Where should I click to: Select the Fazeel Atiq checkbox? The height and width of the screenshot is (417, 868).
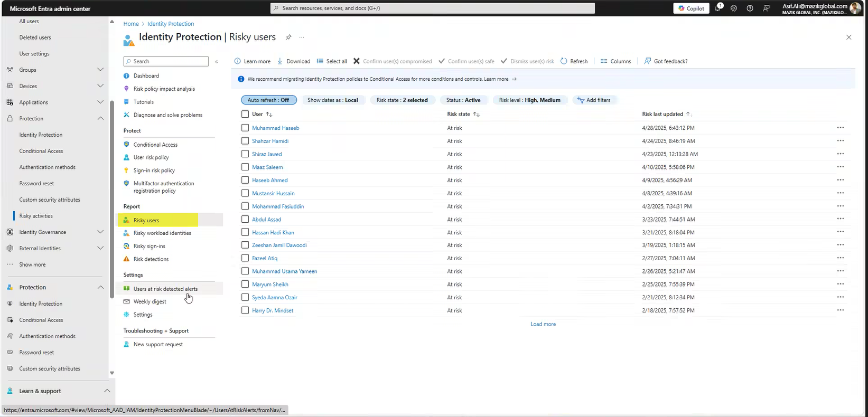coord(245,258)
